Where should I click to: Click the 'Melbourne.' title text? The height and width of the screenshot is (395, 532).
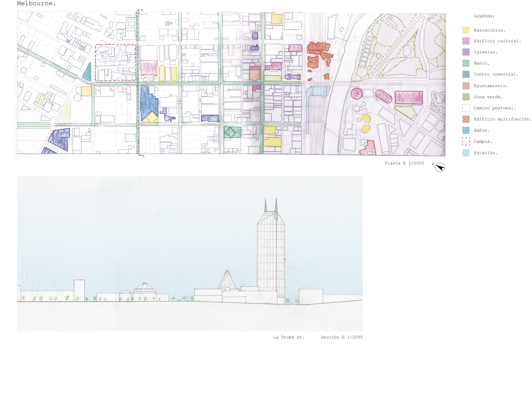coord(36,3)
